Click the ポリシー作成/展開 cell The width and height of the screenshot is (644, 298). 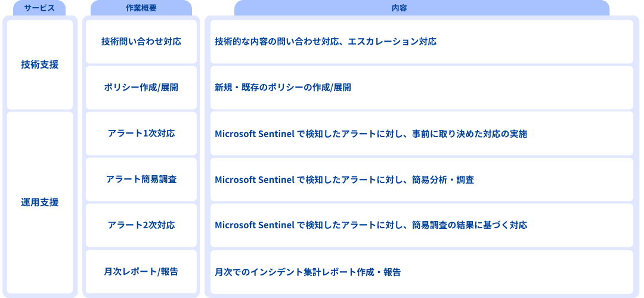pyautogui.click(x=141, y=88)
